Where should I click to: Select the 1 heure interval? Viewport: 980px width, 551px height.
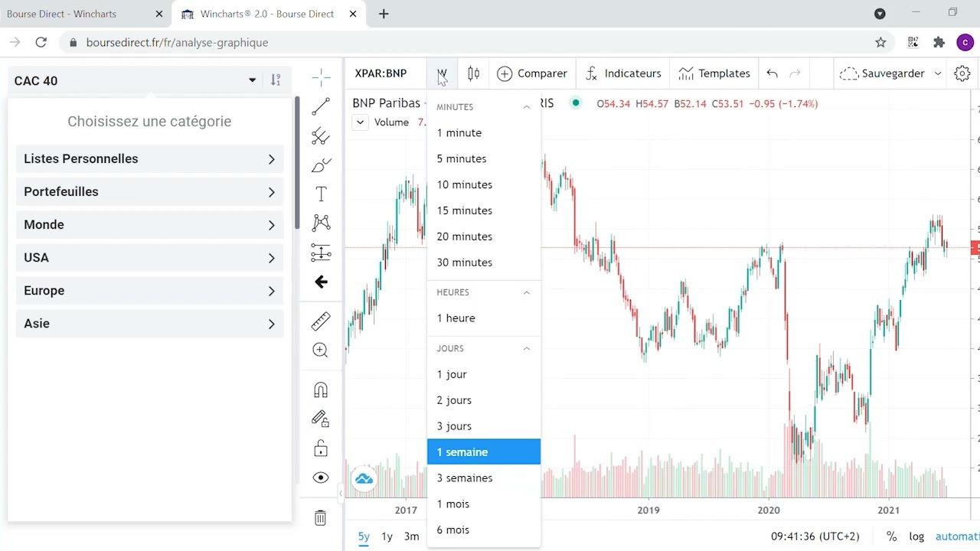pos(484,318)
